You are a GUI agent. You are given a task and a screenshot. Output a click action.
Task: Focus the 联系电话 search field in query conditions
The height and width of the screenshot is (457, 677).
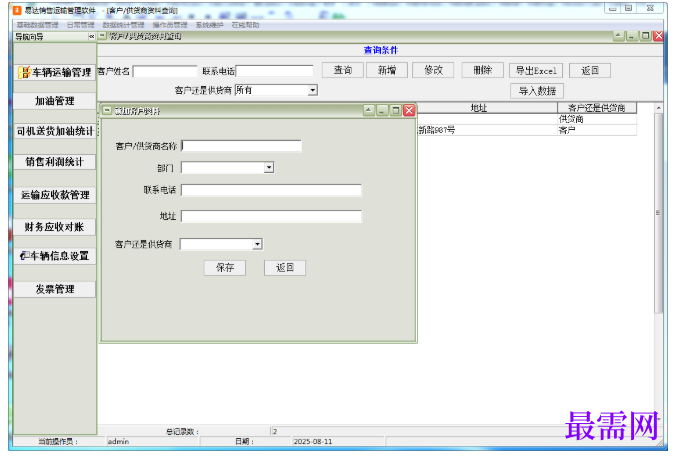275,71
